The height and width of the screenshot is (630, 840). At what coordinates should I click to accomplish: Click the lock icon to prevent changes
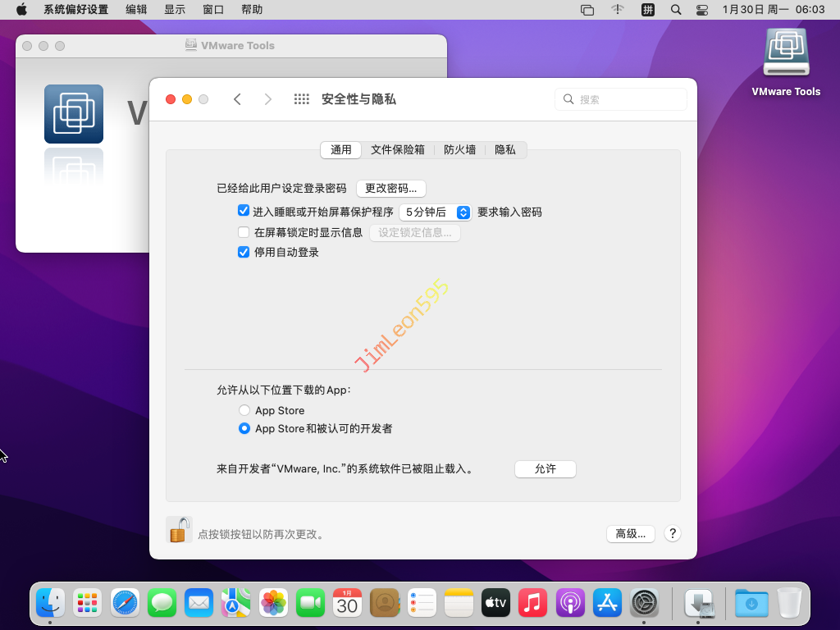pos(179,530)
